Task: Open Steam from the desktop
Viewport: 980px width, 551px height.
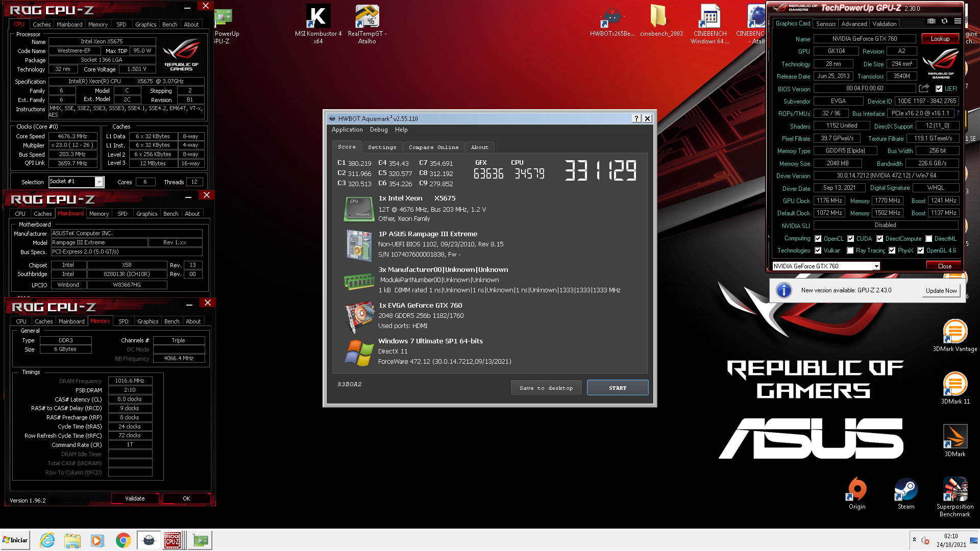Action: point(906,493)
